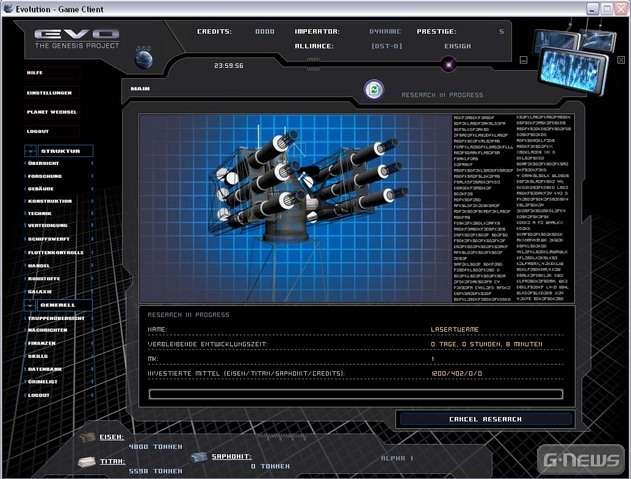This screenshot has width=631, height=479.
Task: Open Crimelist under Generell
Action: pyautogui.click(x=43, y=382)
